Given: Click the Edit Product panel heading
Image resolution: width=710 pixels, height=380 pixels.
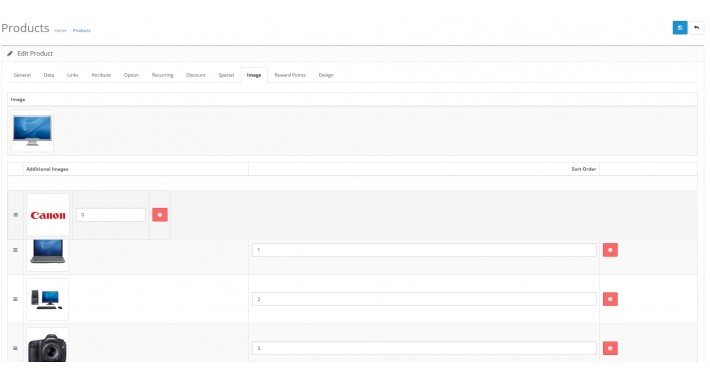Looking at the screenshot, I should [x=35, y=53].
